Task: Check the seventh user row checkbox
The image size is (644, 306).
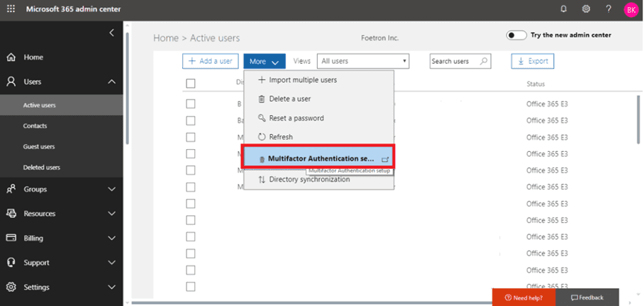Action: click(191, 204)
